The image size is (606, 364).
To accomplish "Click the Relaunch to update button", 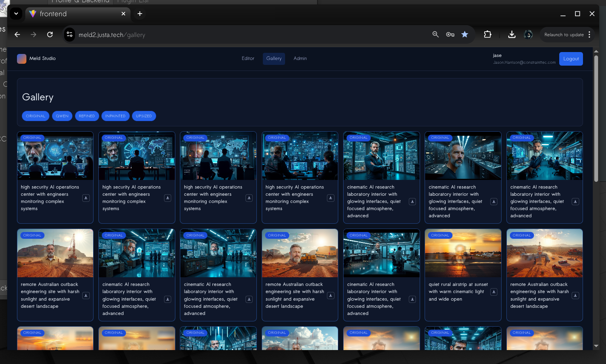I will tap(565, 34).
